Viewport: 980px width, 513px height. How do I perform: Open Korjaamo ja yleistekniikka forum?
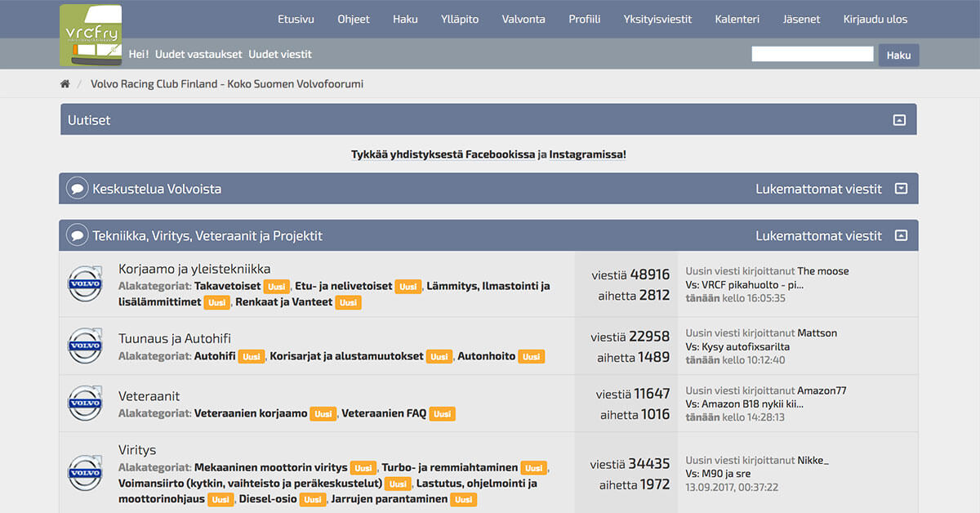(x=194, y=269)
